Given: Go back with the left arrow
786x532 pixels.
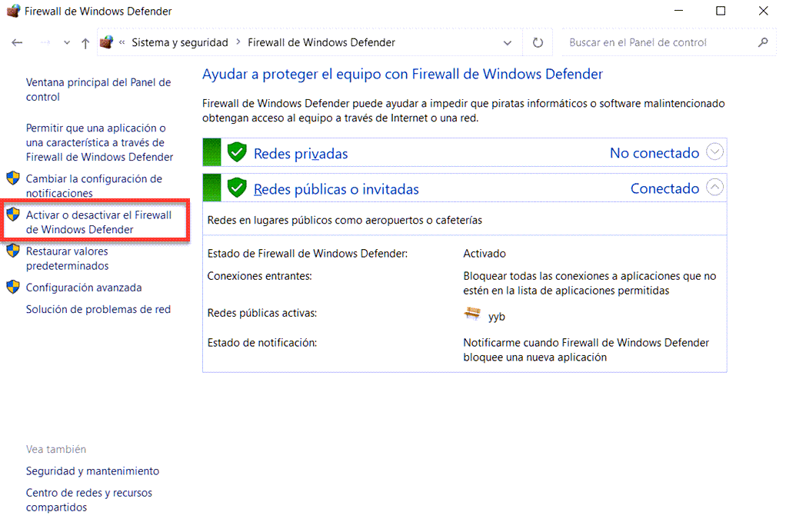Looking at the screenshot, I should [x=17, y=42].
